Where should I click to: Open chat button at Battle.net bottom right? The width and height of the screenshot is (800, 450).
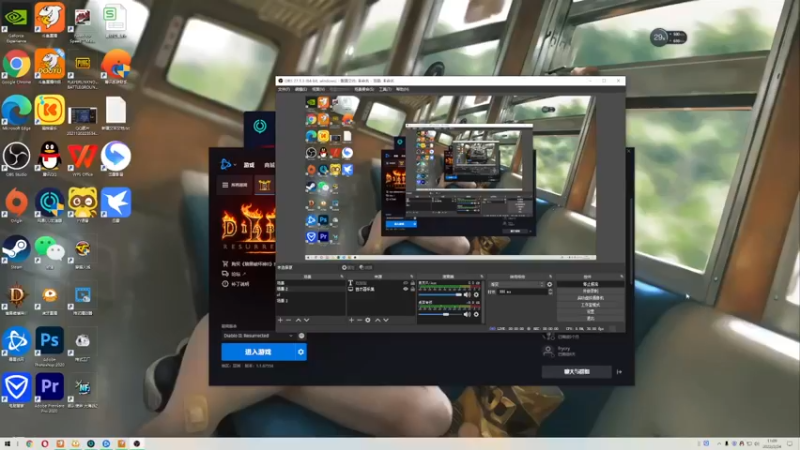577,372
